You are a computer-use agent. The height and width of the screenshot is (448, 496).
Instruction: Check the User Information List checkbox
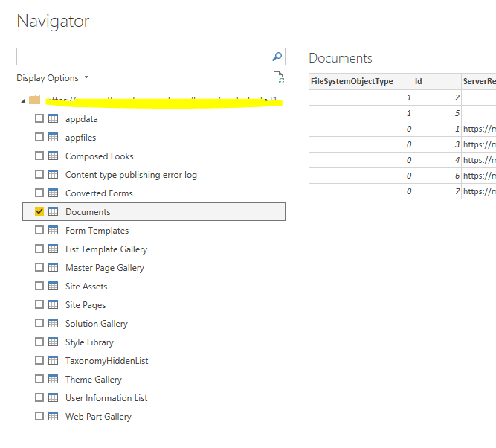coord(39,397)
